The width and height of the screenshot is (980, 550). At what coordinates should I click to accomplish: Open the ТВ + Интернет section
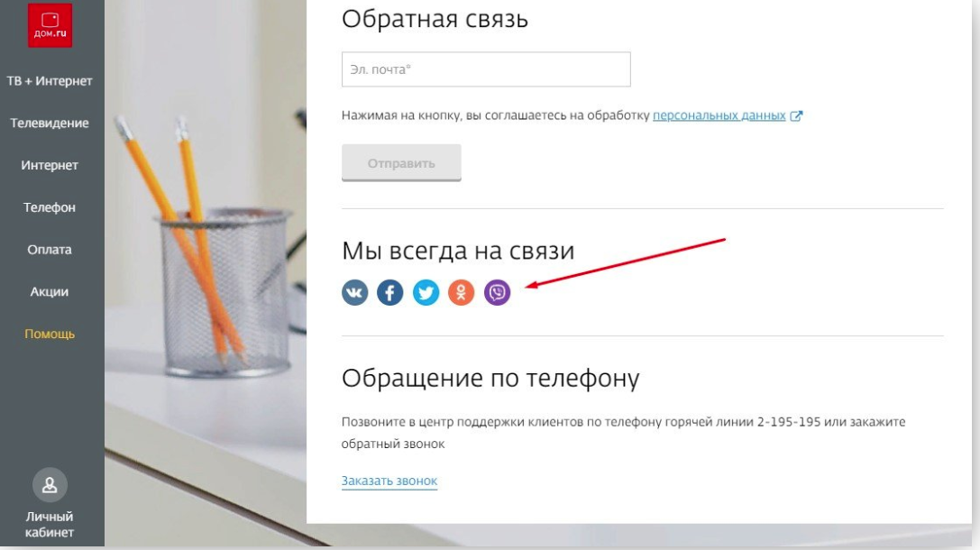[50, 80]
